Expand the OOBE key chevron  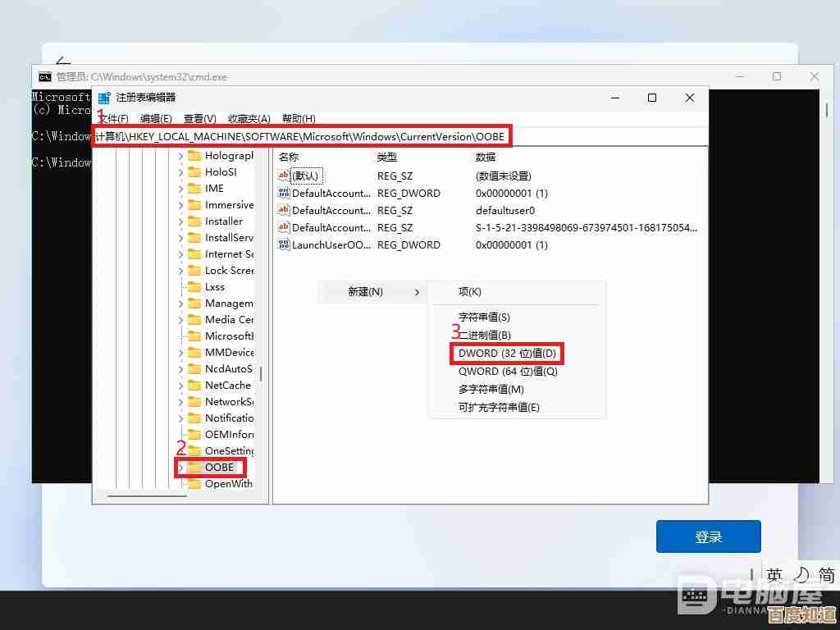click(180, 468)
